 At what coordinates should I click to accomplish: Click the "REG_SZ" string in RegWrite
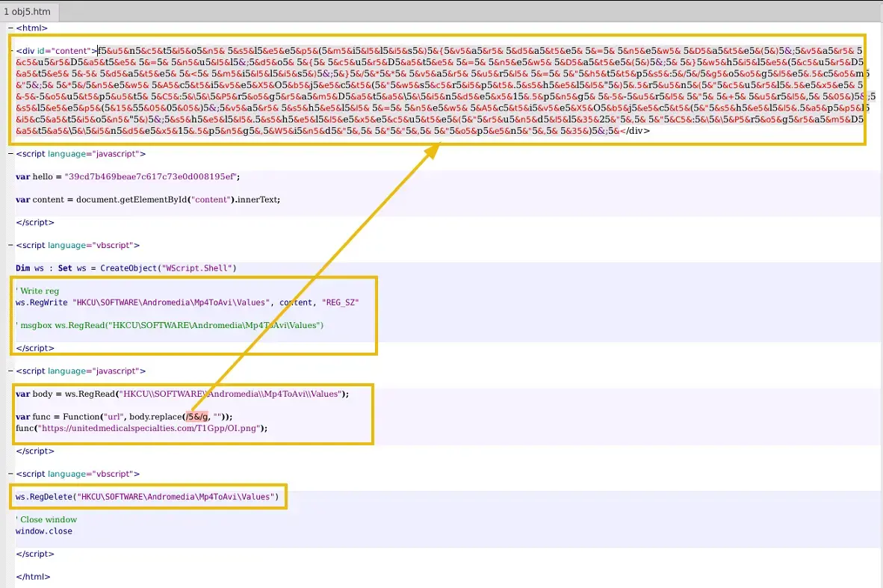(341, 303)
